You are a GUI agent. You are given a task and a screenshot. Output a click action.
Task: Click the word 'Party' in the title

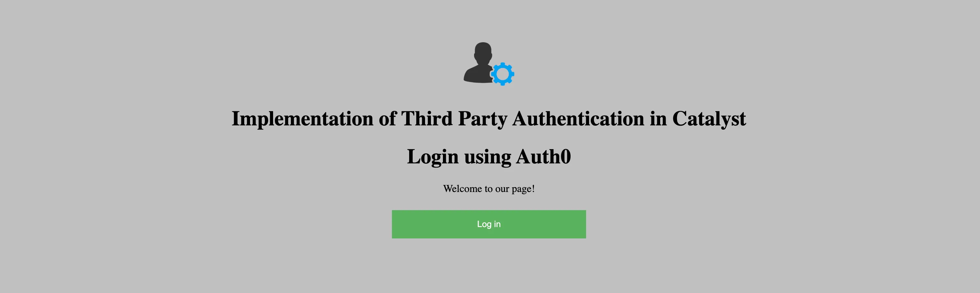pyautogui.click(x=483, y=119)
